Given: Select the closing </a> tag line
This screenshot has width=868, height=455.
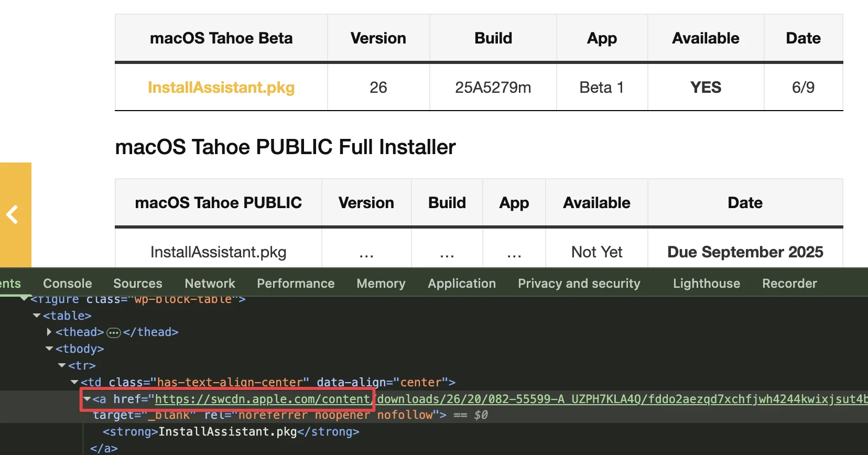Looking at the screenshot, I should point(104,448).
